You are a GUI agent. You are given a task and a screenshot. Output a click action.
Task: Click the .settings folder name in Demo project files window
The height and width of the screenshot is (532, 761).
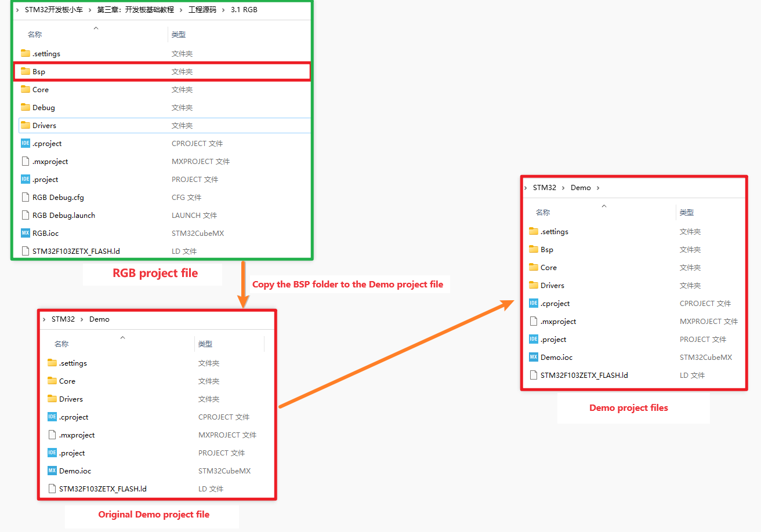[555, 231]
